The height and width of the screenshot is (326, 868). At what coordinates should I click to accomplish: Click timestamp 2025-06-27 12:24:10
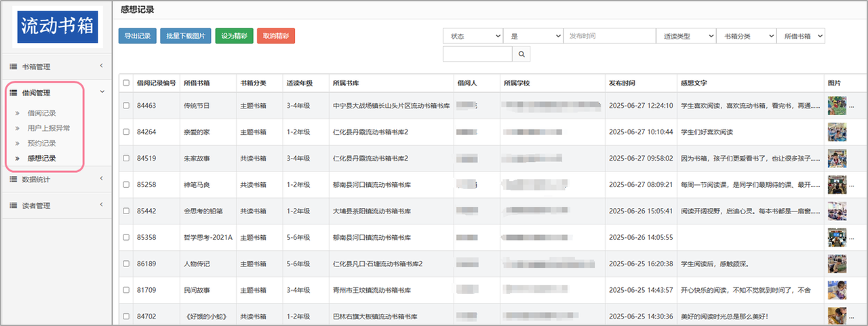pos(641,106)
